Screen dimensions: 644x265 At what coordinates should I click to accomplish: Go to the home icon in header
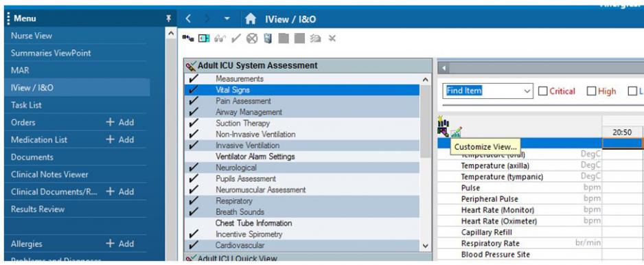point(250,19)
